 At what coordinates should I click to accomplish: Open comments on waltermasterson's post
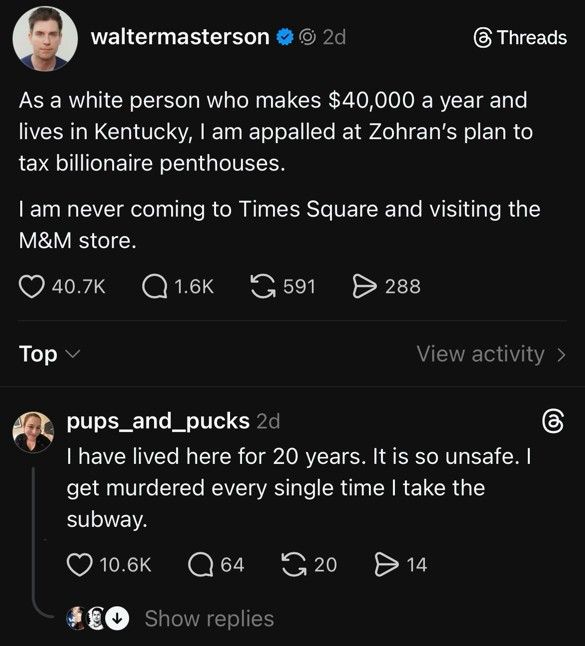[x=155, y=287]
